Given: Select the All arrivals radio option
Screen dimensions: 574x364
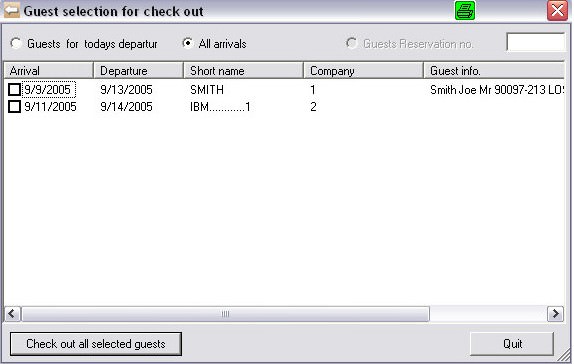Looking at the screenshot, I should (x=188, y=43).
